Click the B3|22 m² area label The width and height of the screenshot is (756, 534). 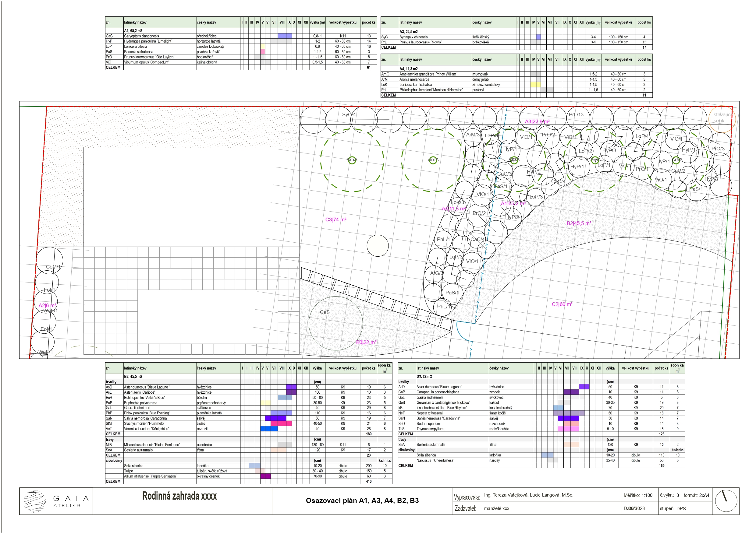366,342
